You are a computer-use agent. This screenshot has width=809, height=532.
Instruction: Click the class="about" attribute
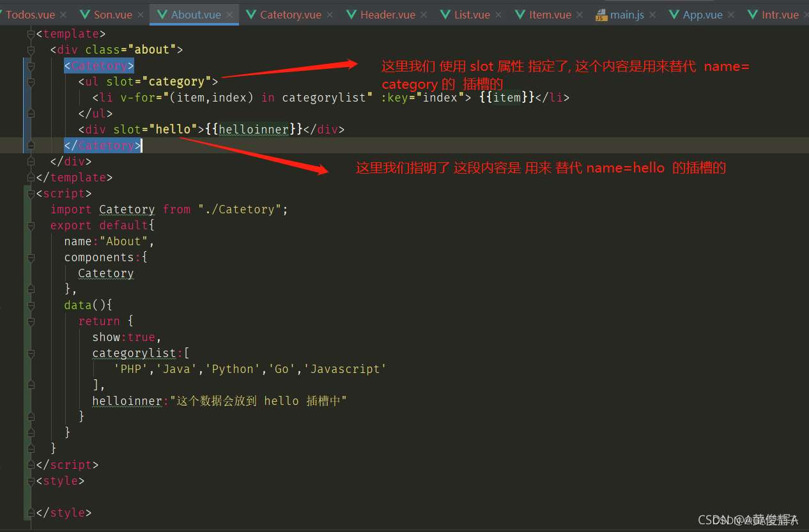[x=130, y=50]
